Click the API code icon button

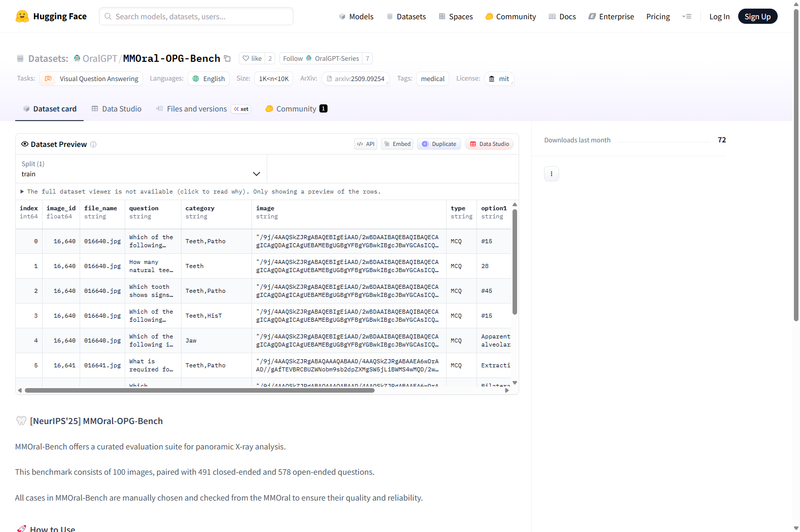tap(366, 144)
